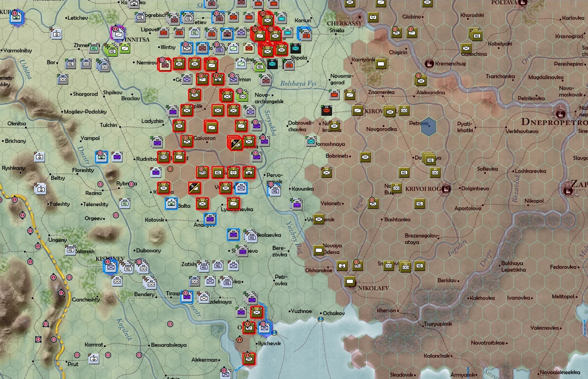Click the Zaporozhye factory icon
The width and height of the screenshot is (588, 379).
(x=569, y=190)
